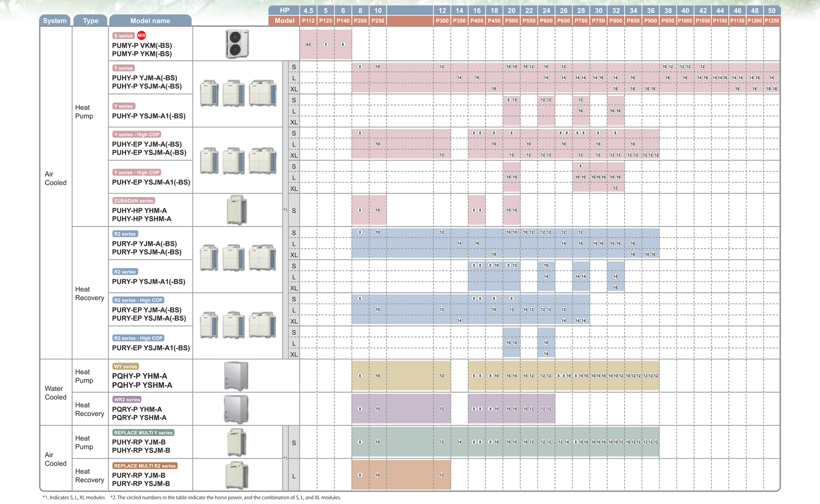Click the green REPLACE MULTI Y series badge
Screen dimensions: 820x504
coord(143,433)
